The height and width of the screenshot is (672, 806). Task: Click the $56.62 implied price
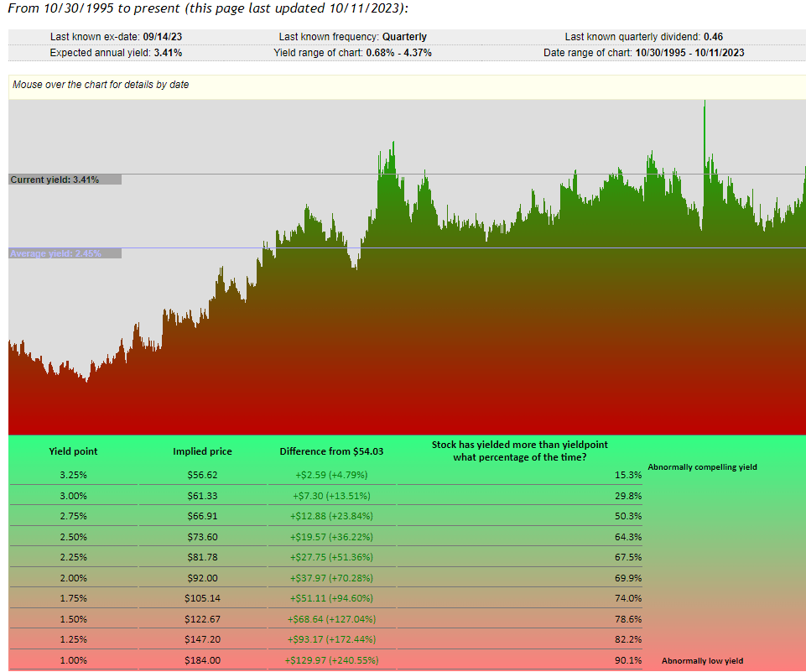[x=202, y=475]
